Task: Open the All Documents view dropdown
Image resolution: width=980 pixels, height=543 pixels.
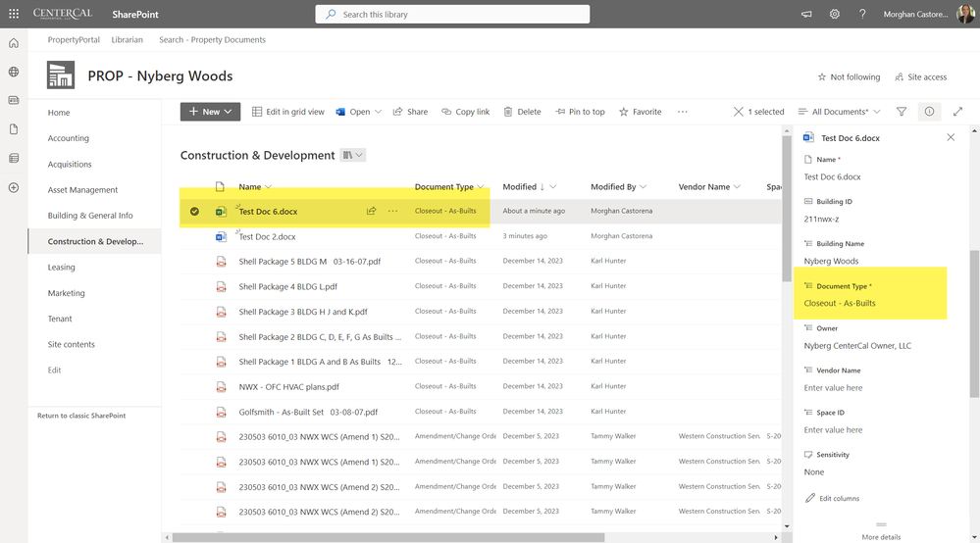Action: (x=840, y=112)
